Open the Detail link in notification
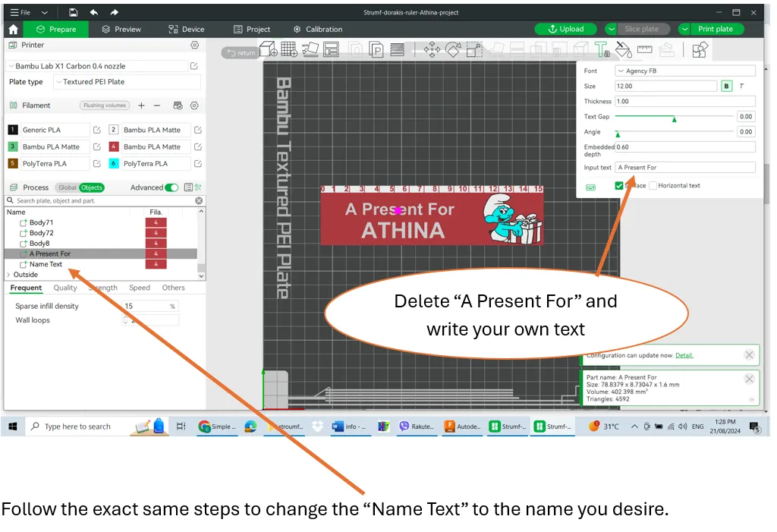Screen dimensions: 777x532 (684, 355)
